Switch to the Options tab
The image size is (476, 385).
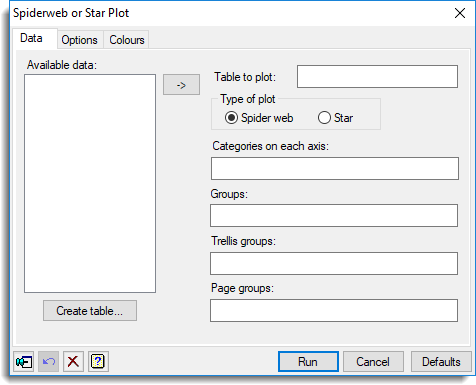80,40
